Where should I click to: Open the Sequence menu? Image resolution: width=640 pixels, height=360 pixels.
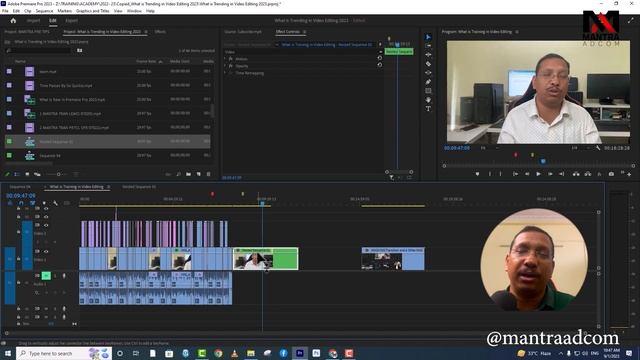(x=44, y=11)
